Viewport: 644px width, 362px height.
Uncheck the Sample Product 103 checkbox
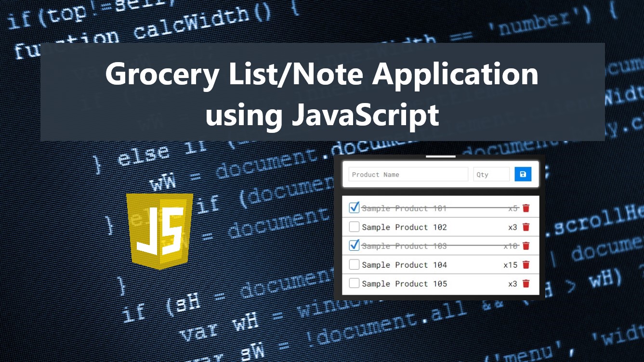tap(354, 245)
